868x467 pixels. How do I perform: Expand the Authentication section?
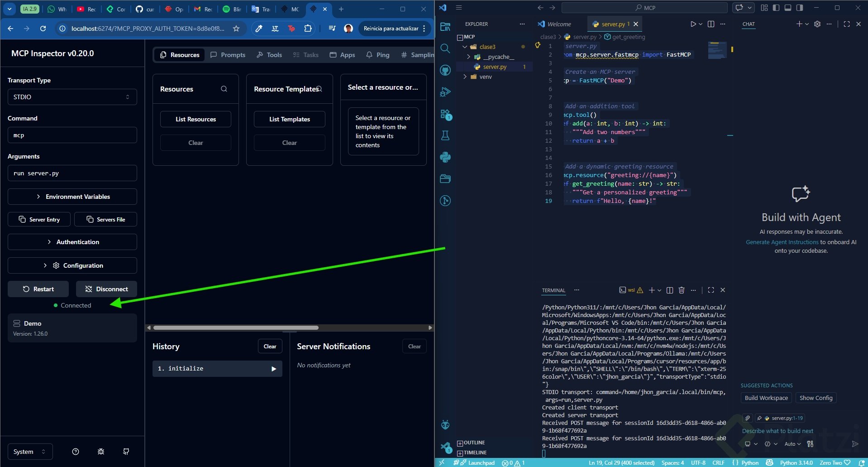(x=72, y=242)
